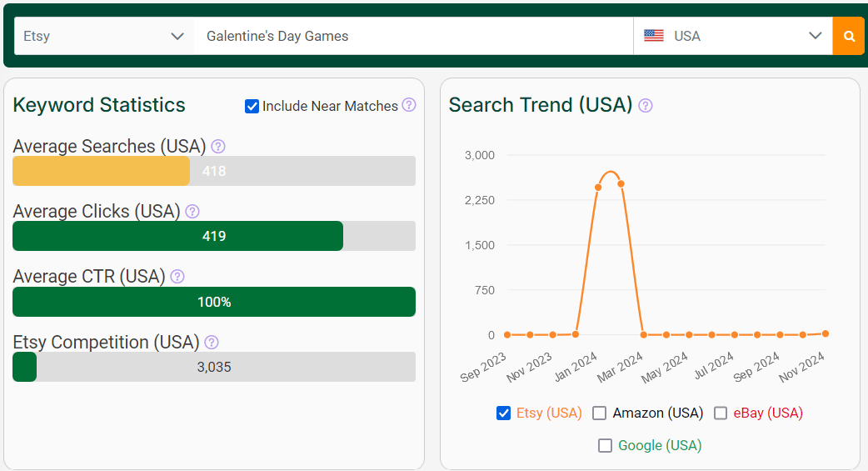Click the Nov 2024 last data point
This screenshot has height=471, width=868.
click(826, 333)
